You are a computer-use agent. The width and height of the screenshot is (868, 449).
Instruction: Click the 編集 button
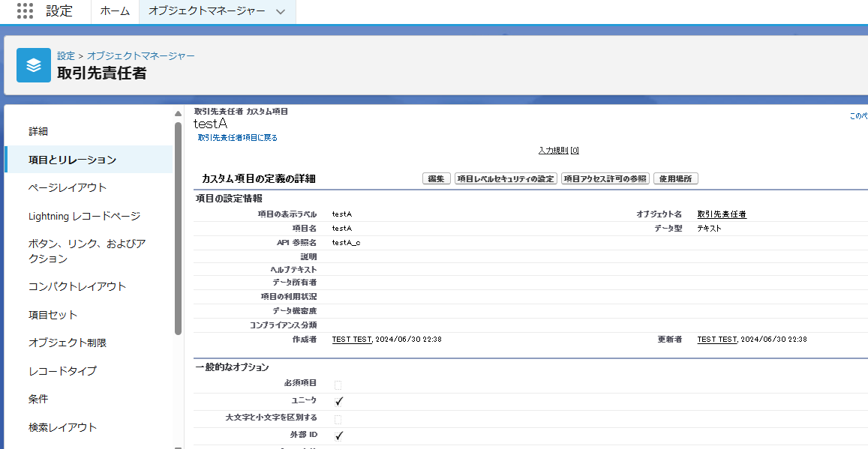pyautogui.click(x=436, y=178)
